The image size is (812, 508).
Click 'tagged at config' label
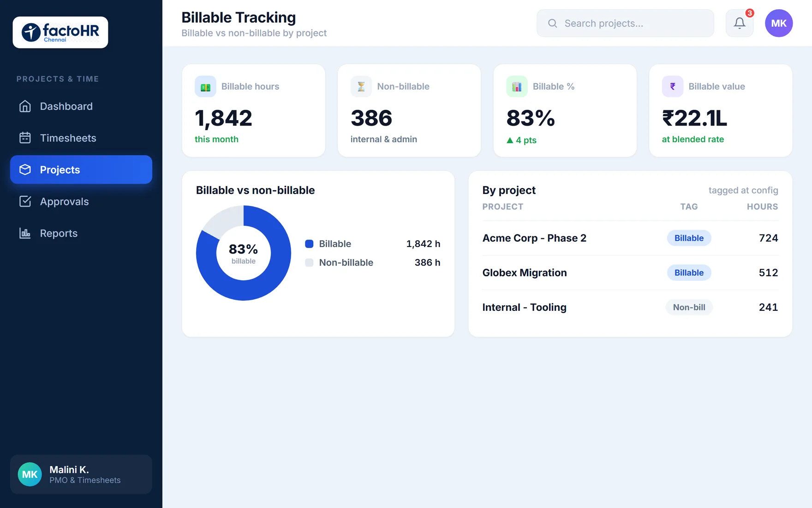(x=743, y=190)
